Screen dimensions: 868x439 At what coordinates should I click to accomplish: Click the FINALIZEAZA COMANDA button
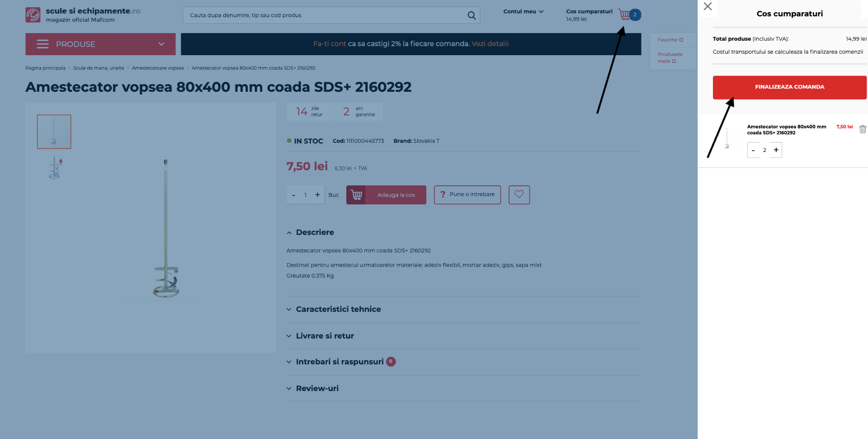pyautogui.click(x=789, y=87)
